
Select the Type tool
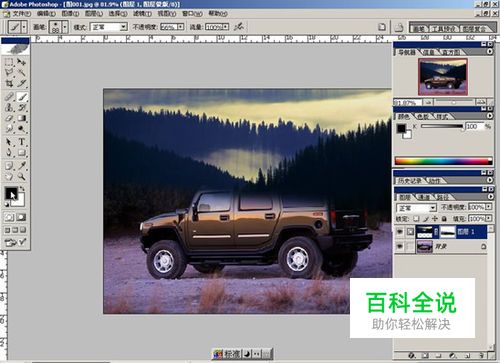click(22, 142)
